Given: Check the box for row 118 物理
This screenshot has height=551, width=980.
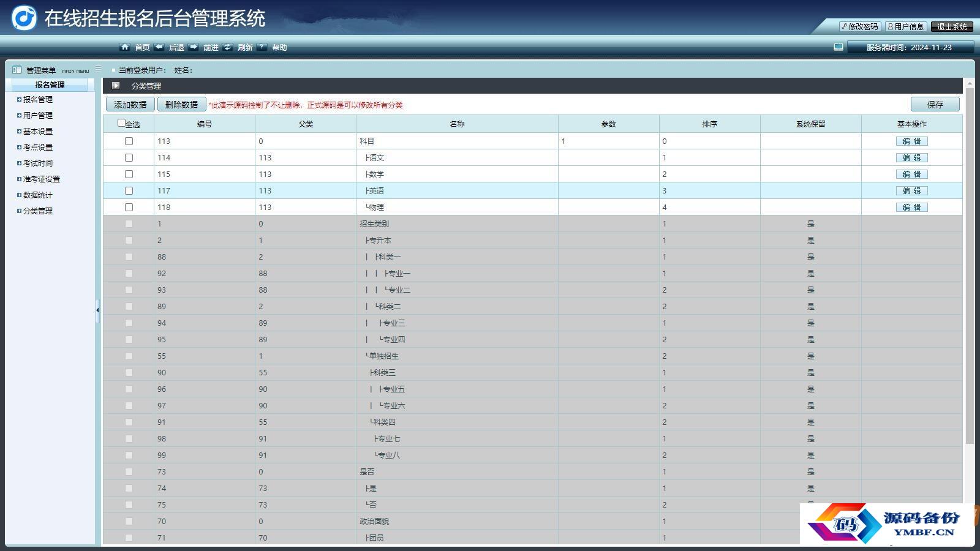Looking at the screenshot, I should (x=129, y=207).
